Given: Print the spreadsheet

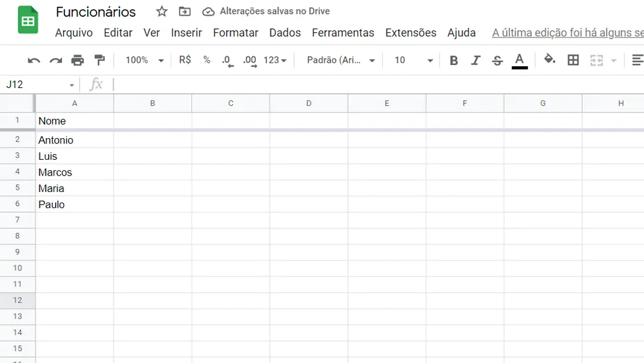Looking at the screenshot, I should point(77,60).
